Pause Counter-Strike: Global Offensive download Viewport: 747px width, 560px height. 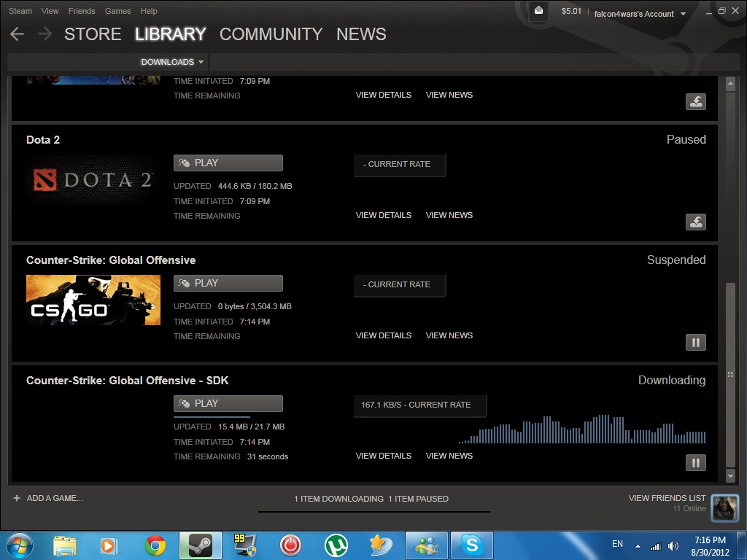pos(695,343)
